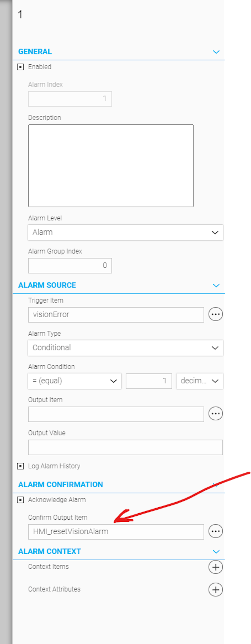The image size is (251, 644).
Task: Collapse the ALARM SOURCE section
Action: tap(216, 285)
